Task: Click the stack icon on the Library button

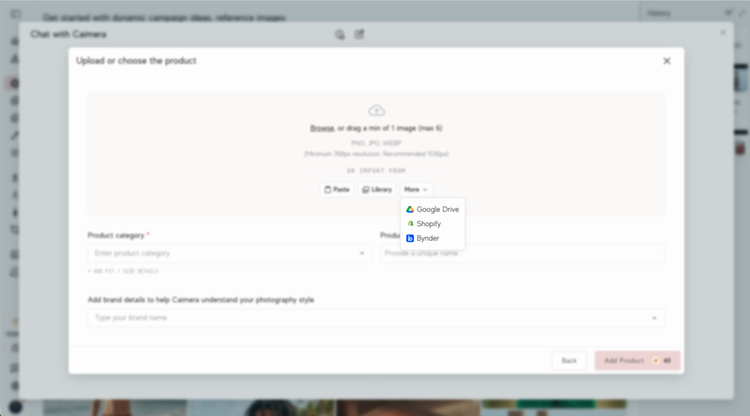Action: click(365, 189)
